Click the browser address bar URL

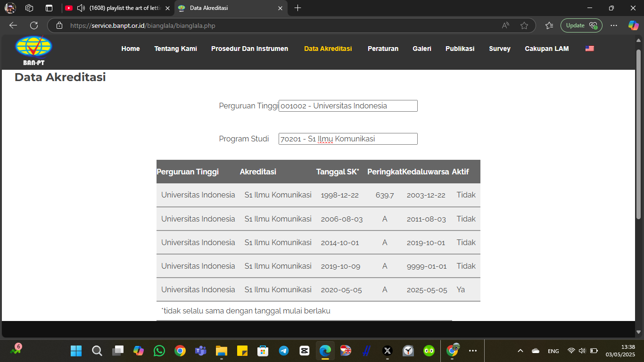tap(142, 25)
